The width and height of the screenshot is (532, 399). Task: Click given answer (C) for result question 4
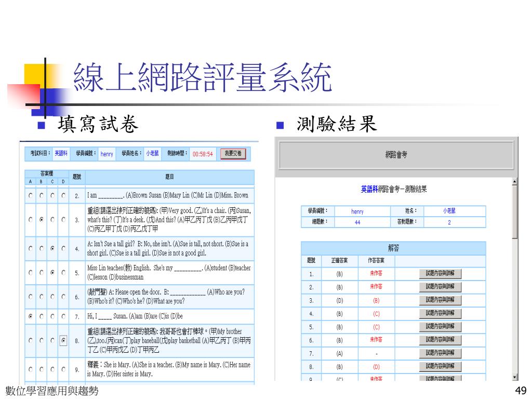pos(376,314)
